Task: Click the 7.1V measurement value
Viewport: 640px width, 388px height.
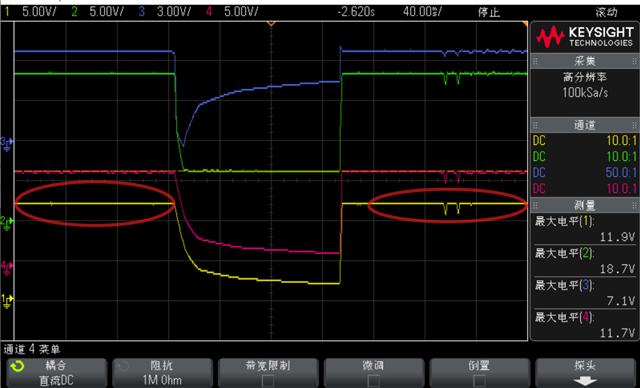Action: click(621, 301)
